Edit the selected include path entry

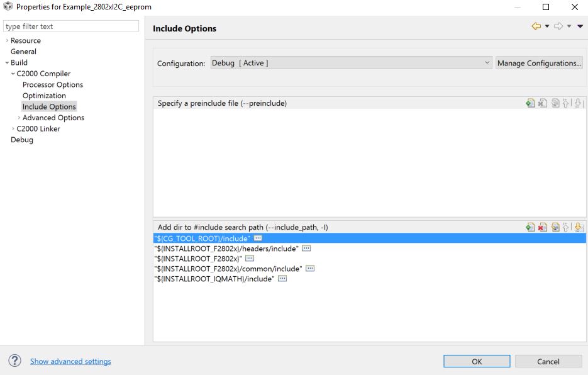(x=555, y=227)
